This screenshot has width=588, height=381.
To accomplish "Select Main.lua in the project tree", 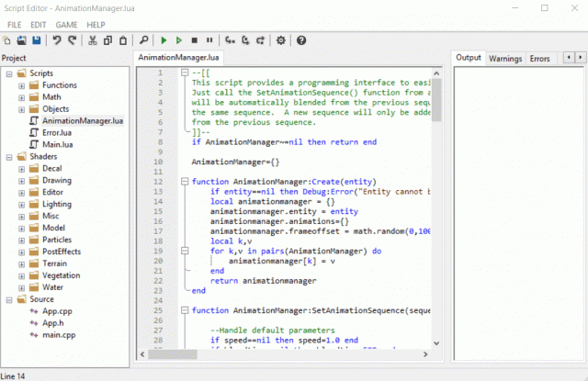I will (x=57, y=145).
